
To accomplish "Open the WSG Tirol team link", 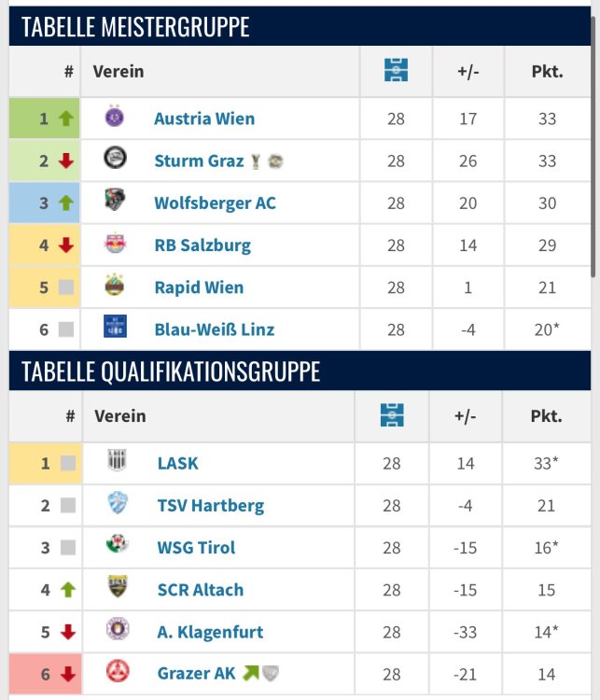I will (x=196, y=547).
